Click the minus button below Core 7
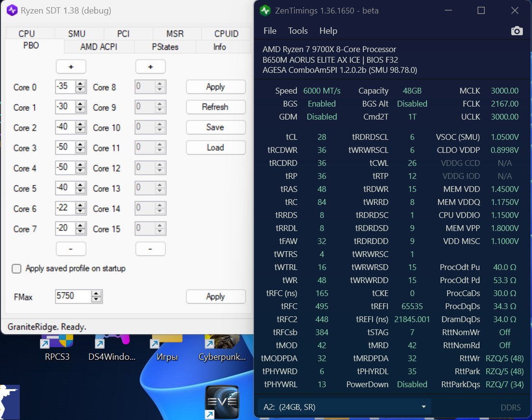 pos(71,249)
